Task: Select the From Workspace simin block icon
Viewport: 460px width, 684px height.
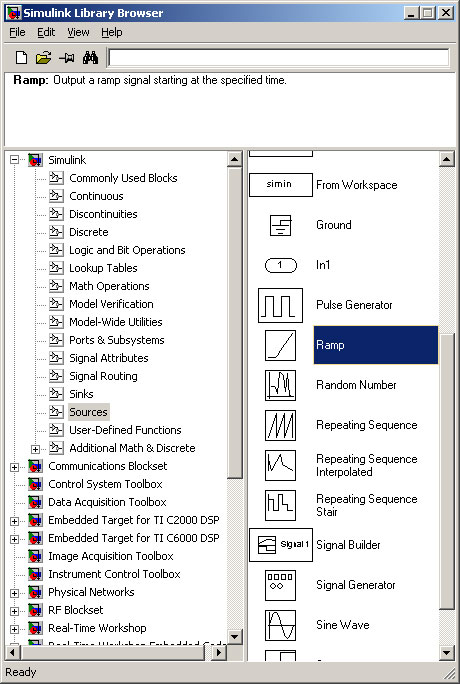Action: [281, 185]
